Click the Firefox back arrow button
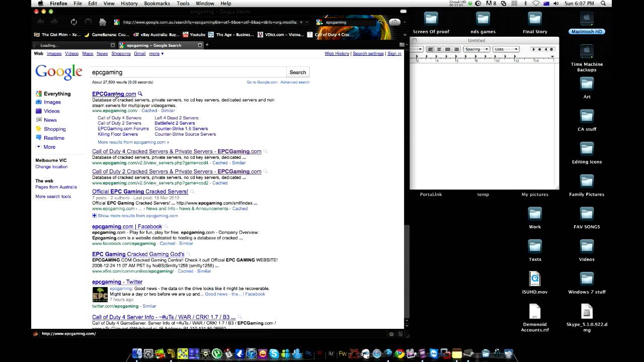Screen dimensions: 644x362 click(x=40, y=22)
